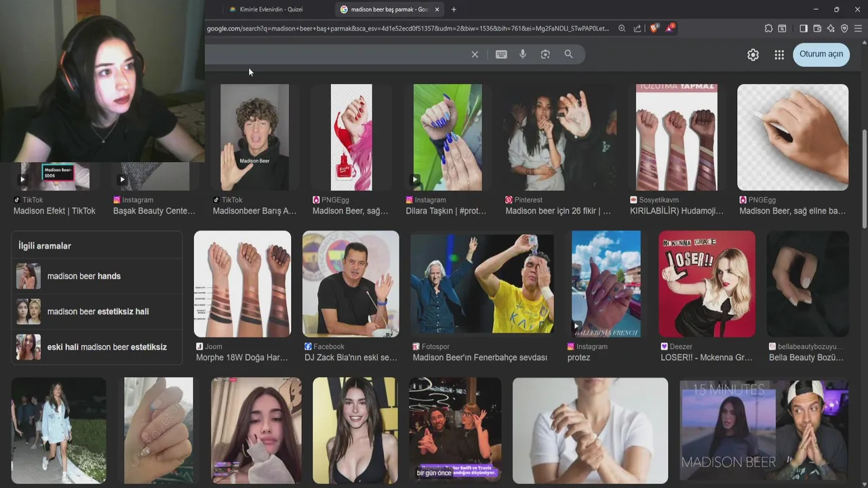Select related search madison beer estetiksiz hali

(x=97, y=311)
